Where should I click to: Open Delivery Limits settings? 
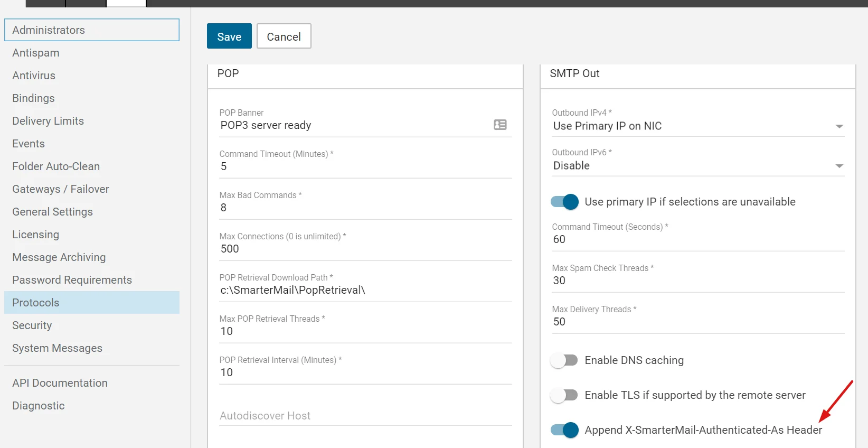coord(92,121)
